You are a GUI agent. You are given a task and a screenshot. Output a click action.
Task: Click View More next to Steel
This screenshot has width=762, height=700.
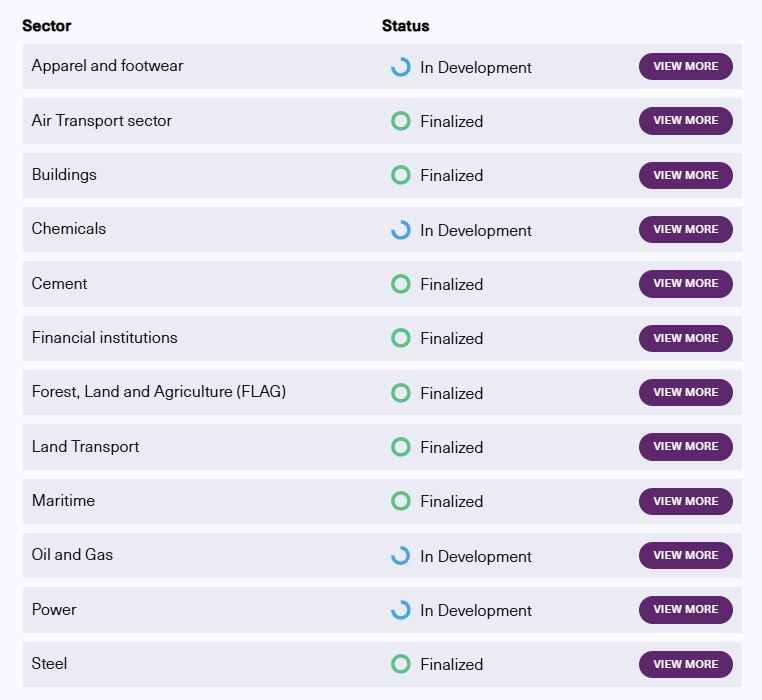point(686,664)
